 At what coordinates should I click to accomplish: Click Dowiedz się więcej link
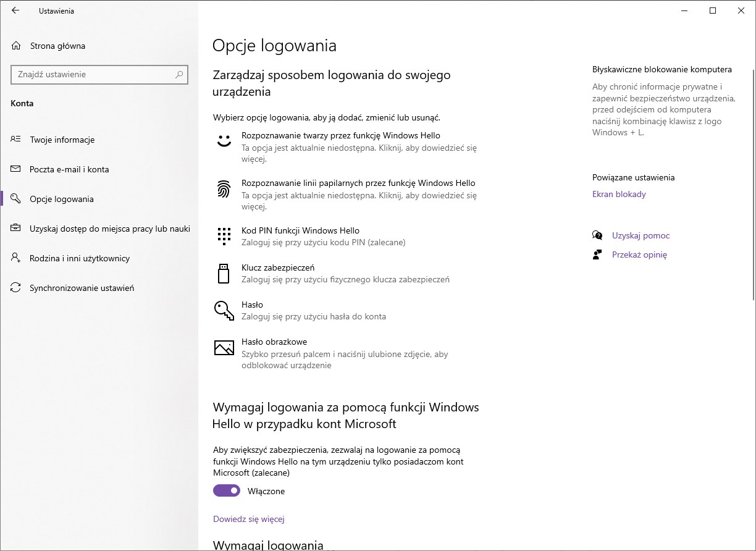pyautogui.click(x=248, y=519)
